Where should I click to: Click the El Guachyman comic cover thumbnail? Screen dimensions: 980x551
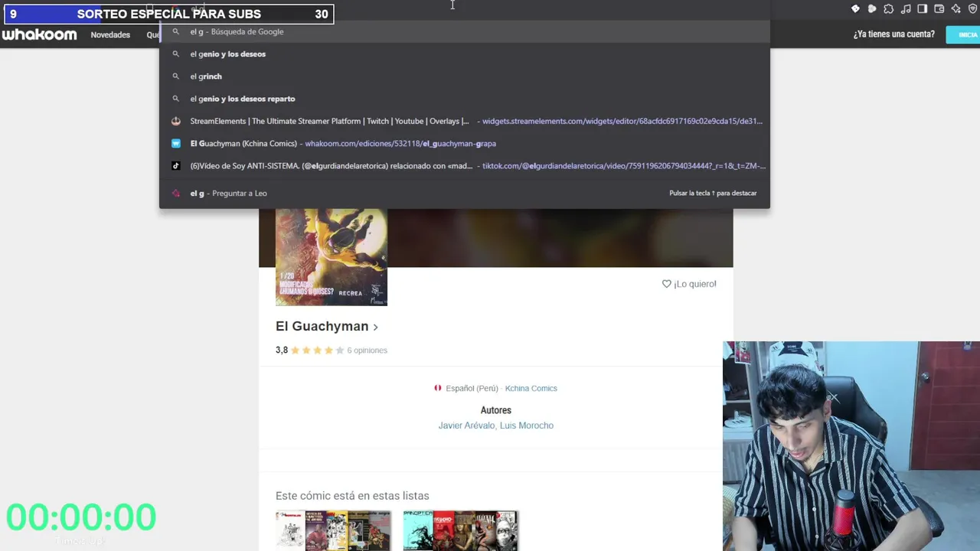click(332, 257)
